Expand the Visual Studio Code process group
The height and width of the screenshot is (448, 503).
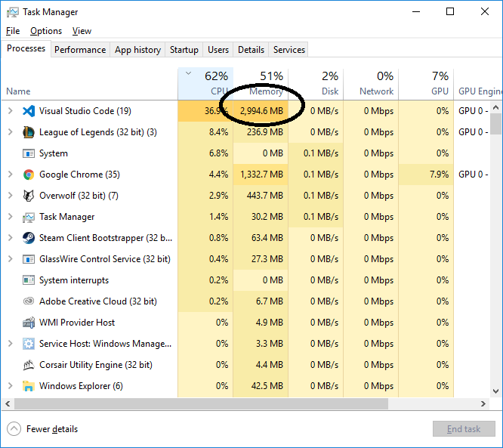pos(11,111)
